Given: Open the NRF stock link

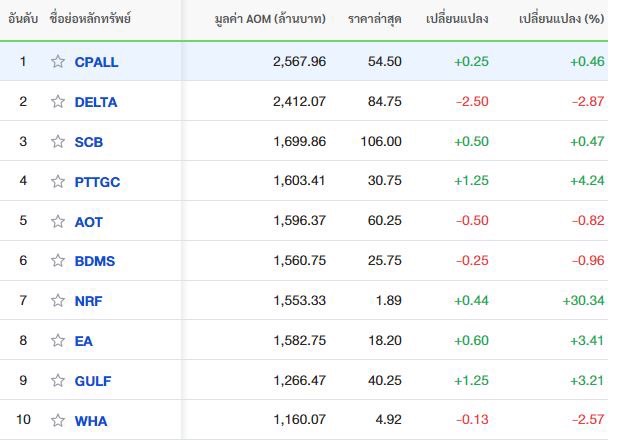Looking at the screenshot, I should (x=88, y=301).
